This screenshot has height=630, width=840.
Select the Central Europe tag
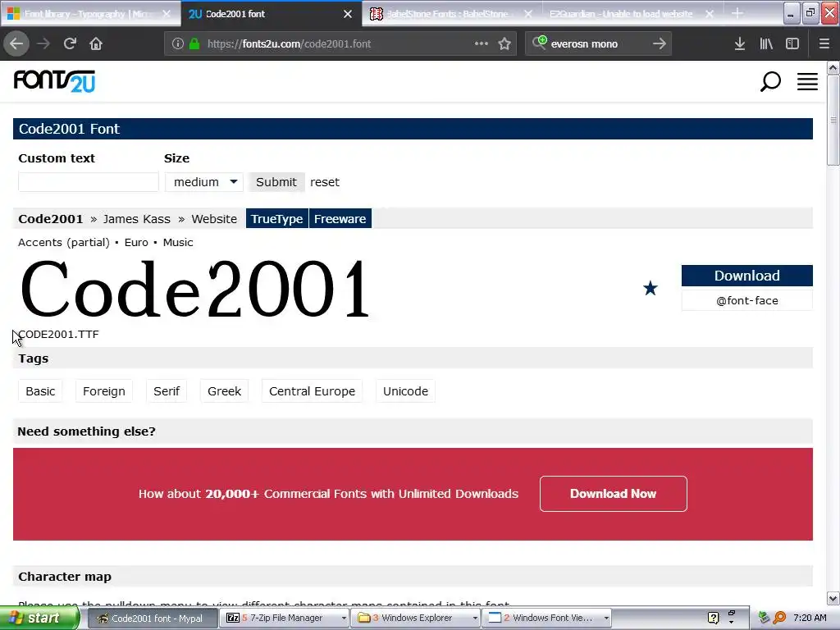click(313, 391)
